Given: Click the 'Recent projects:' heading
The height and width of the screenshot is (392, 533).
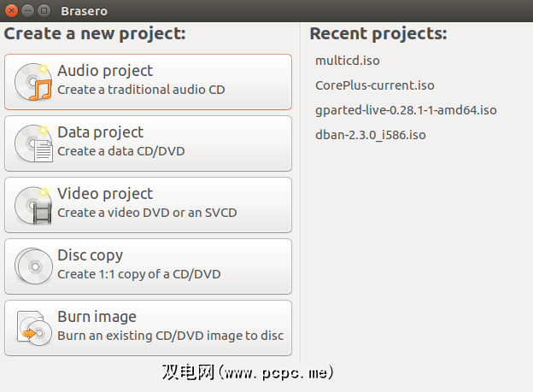Looking at the screenshot, I should [x=378, y=34].
